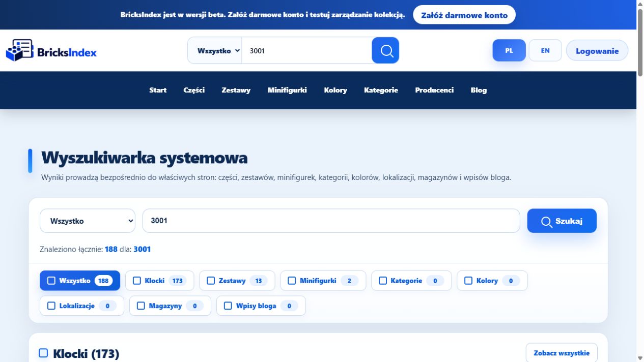Click the header search field containing 3001
Viewport: 644px width, 362px height.
coord(307,51)
